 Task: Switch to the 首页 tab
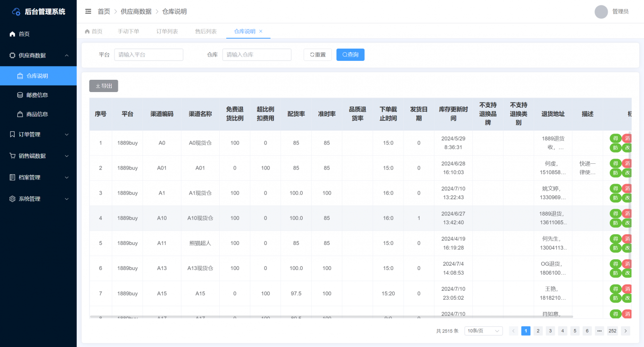coord(93,31)
